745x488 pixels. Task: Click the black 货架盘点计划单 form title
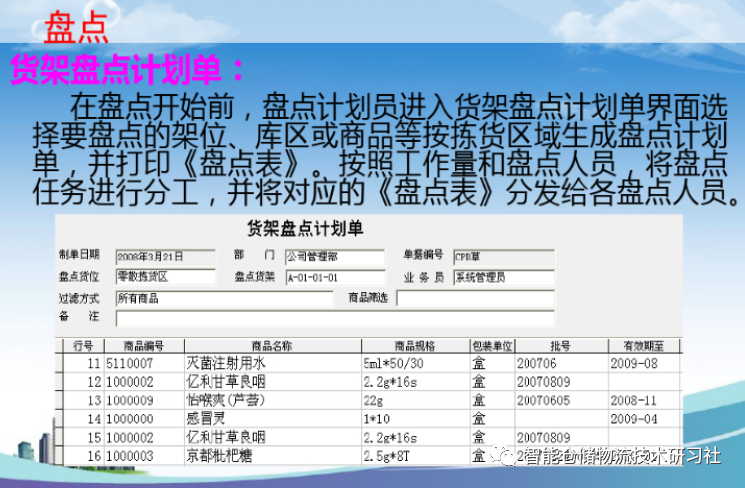point(305,229)
